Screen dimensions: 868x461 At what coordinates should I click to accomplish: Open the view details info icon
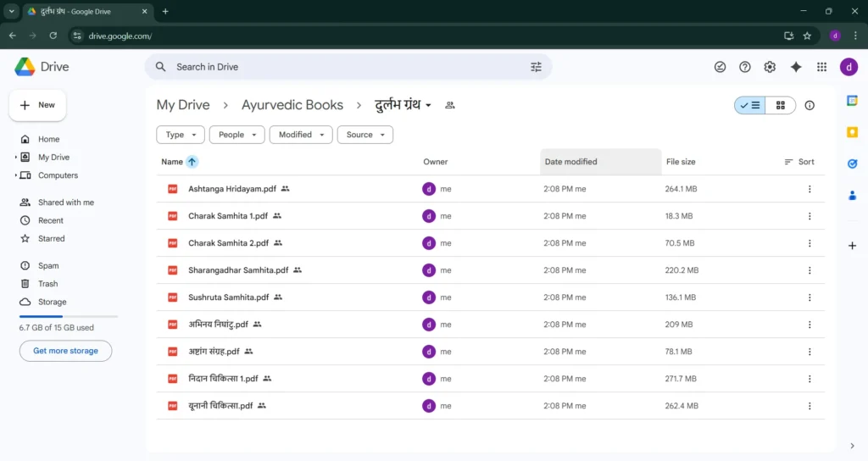click(x=810, y=105)
